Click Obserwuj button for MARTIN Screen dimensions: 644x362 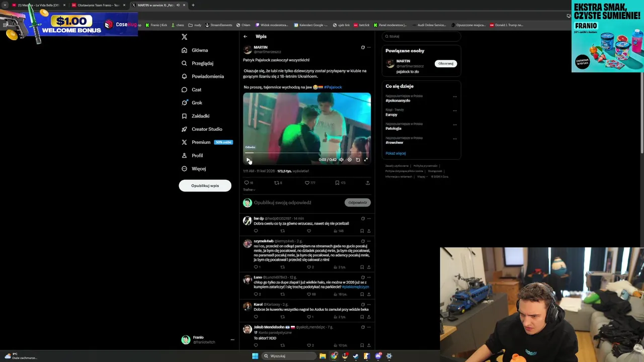(x=446, y=63)
